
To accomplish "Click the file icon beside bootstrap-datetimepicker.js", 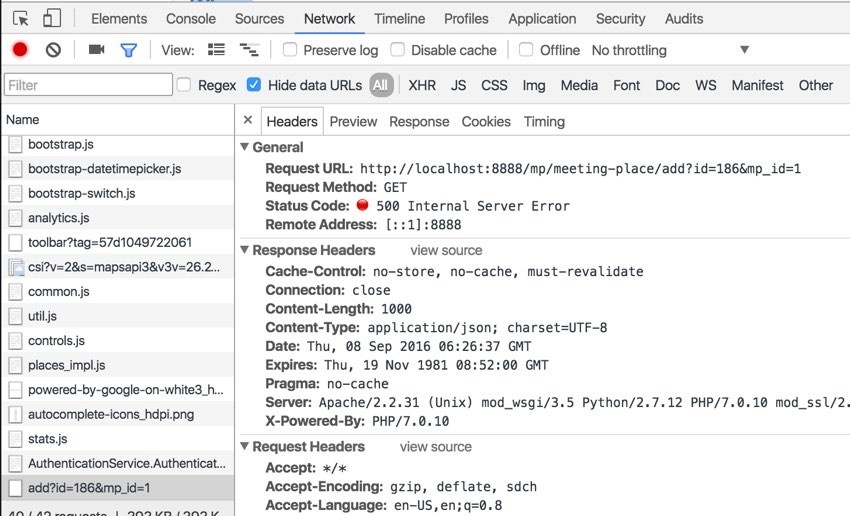I will coord(15,169).
